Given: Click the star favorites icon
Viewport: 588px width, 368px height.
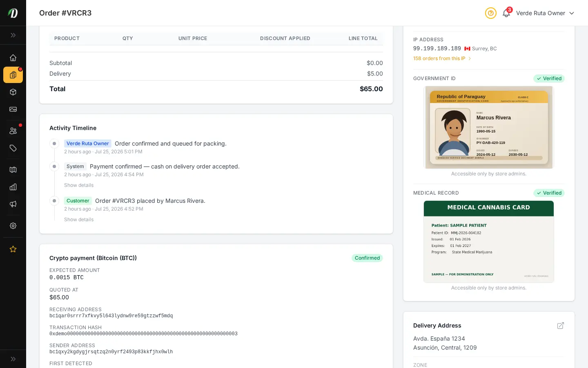Looking at the screenshot, I should [x=13, y=249].
